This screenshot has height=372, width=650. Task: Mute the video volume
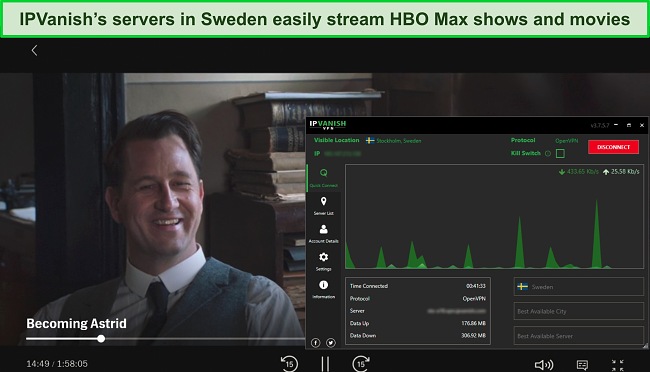click(543, 365)
